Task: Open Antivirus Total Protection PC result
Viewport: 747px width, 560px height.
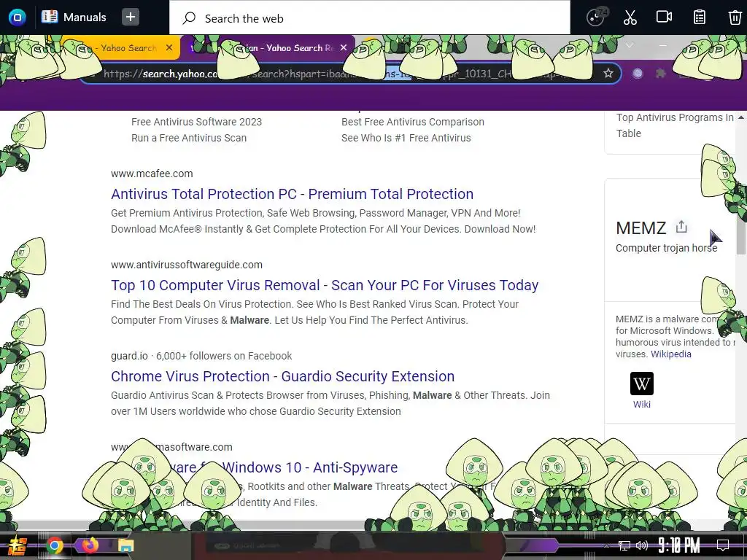Action: point(292,194)
